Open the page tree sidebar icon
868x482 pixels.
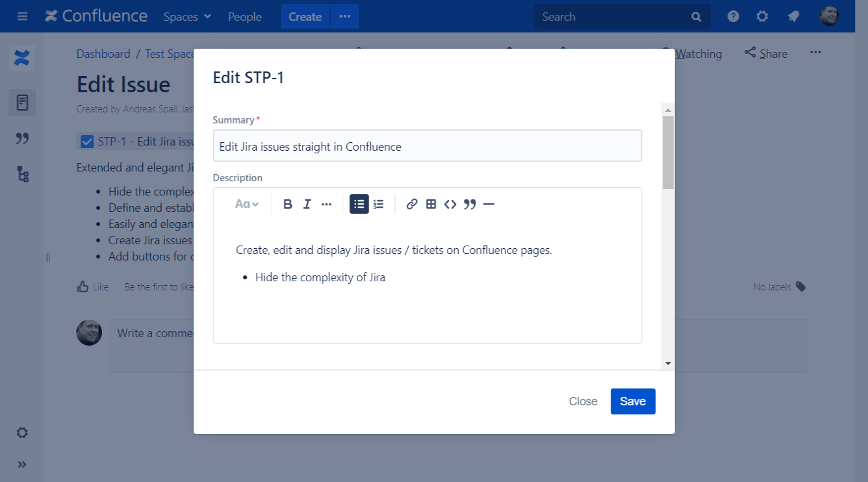[23, 174]
